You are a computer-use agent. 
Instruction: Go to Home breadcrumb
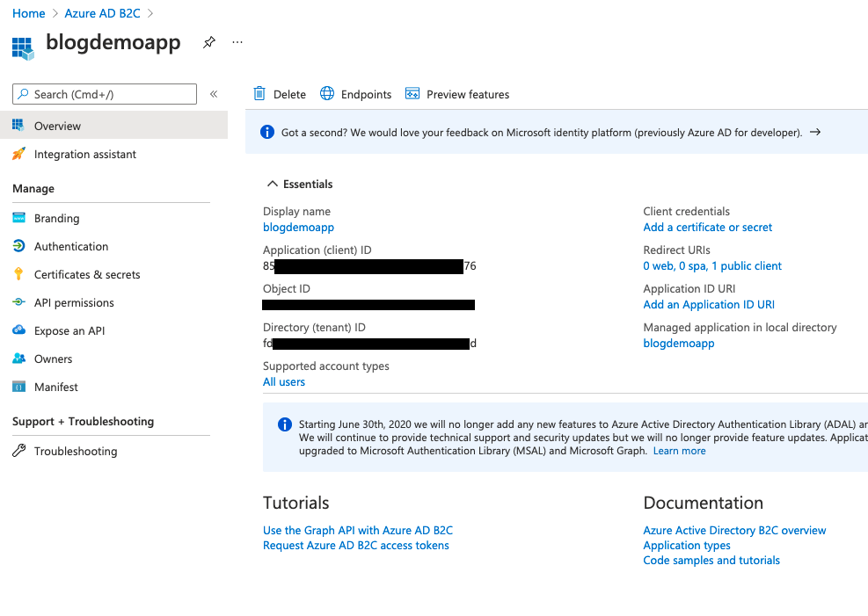click(29, 13)
